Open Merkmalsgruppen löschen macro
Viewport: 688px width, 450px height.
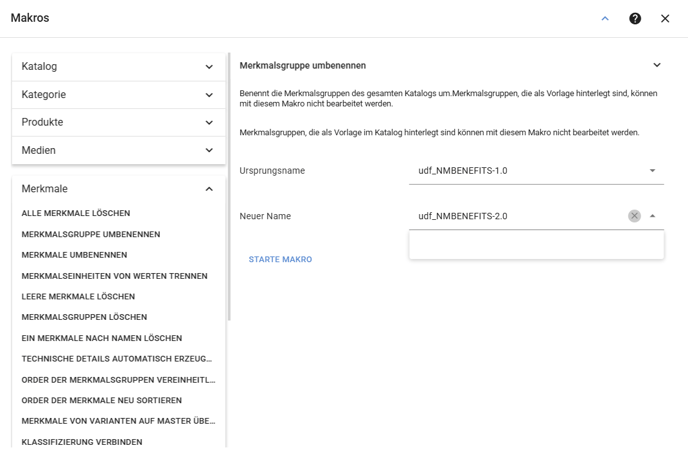tap(84, 317)
